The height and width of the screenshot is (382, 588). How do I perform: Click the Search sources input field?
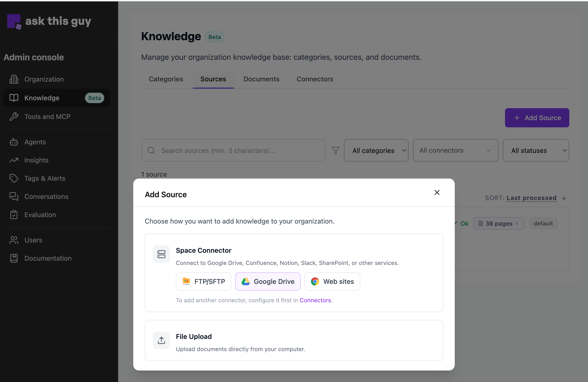[x=233, y=150]
